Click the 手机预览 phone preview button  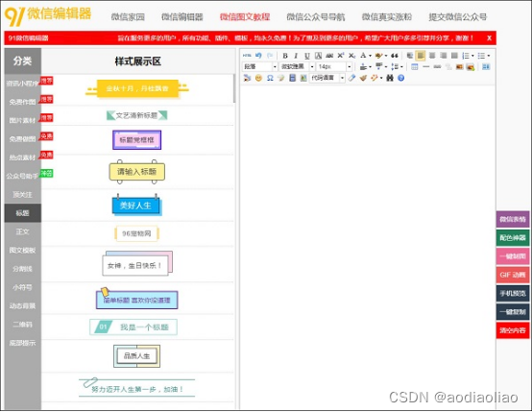pyautogui.click(x=513, y=293)
